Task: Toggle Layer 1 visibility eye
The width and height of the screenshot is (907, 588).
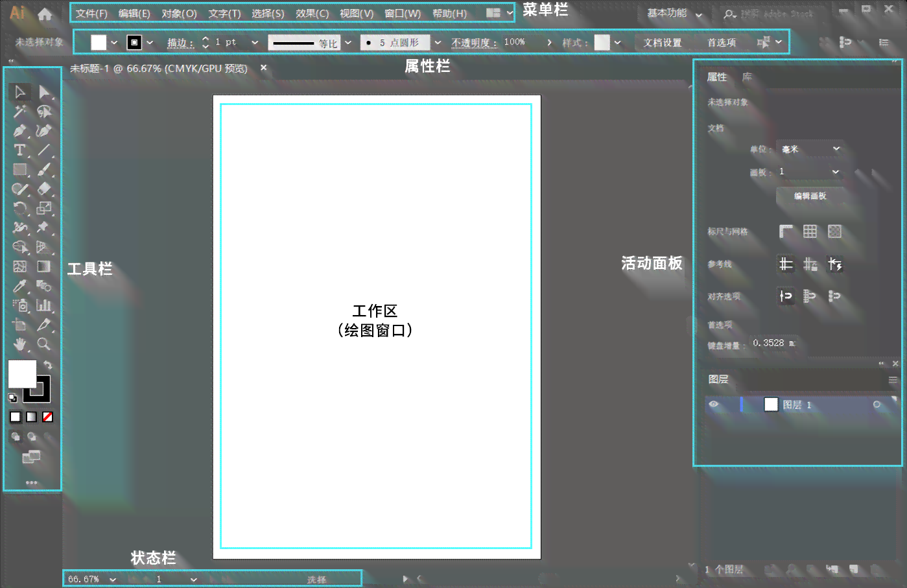Action: (714, 405)
